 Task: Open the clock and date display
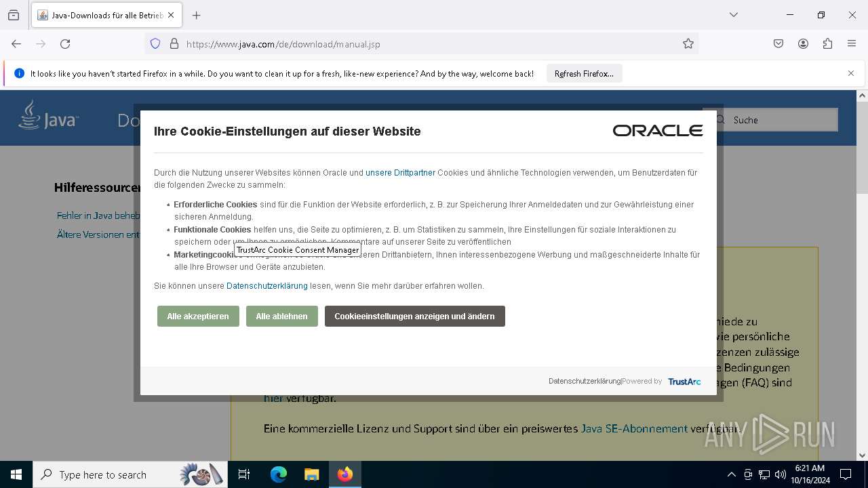810,474
